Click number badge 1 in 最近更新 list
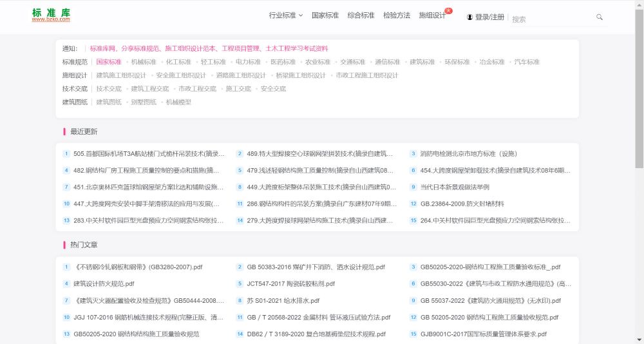644x344 pixels. click(x=66, y=154)
